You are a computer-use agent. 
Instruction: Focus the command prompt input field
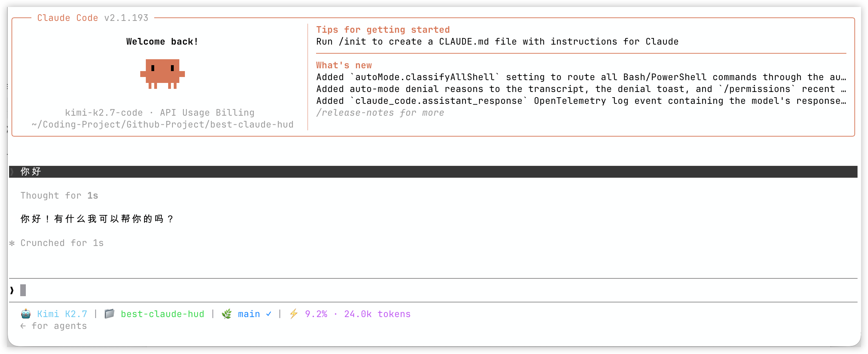pos(433,290)
